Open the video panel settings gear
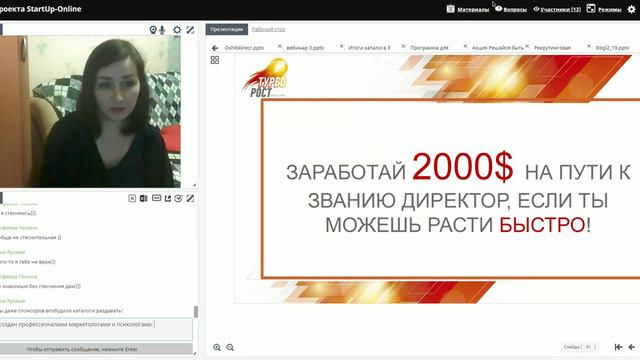Image resolution: width=640 pixels, height=360 pixels. 177,30
